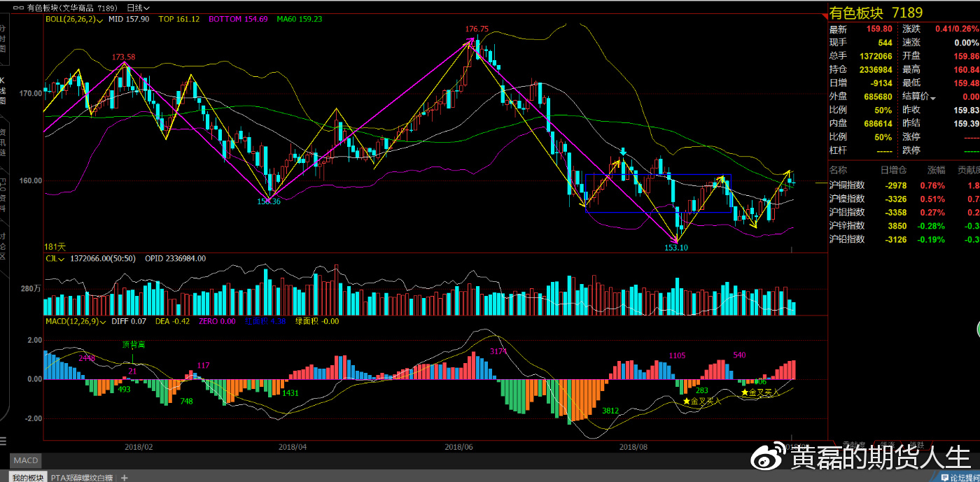Click the DIFF 0.07 MACD reading
The image size is (980, 482).
(129, 321)
